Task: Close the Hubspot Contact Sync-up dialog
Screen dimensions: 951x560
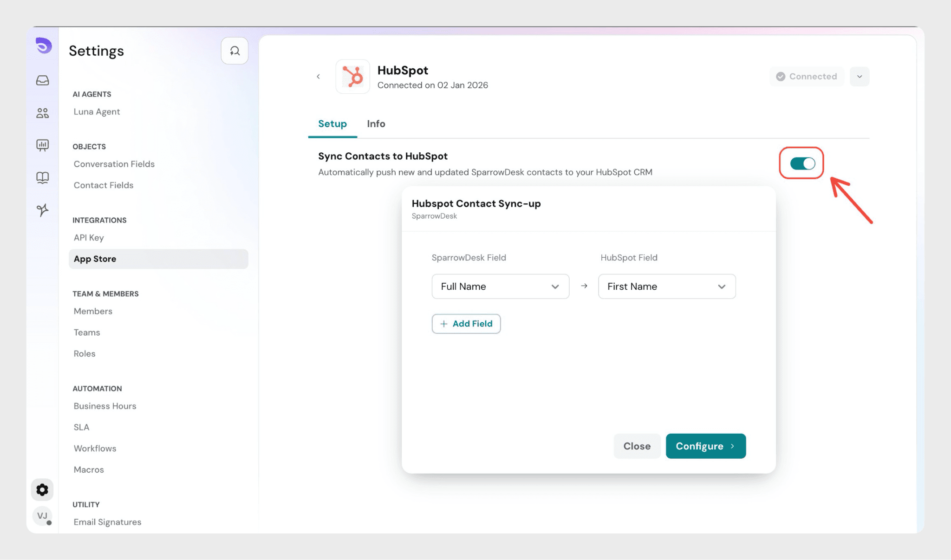Action: (x=637, y=446)
